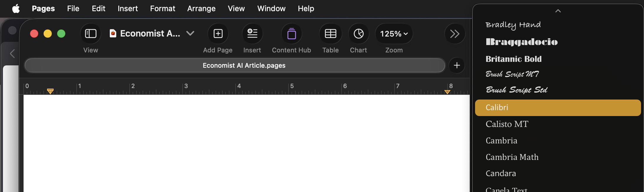Expand the 125% Zoom dropdown
Viewport: 644px width, 192px height.
[x=394, y=34]
